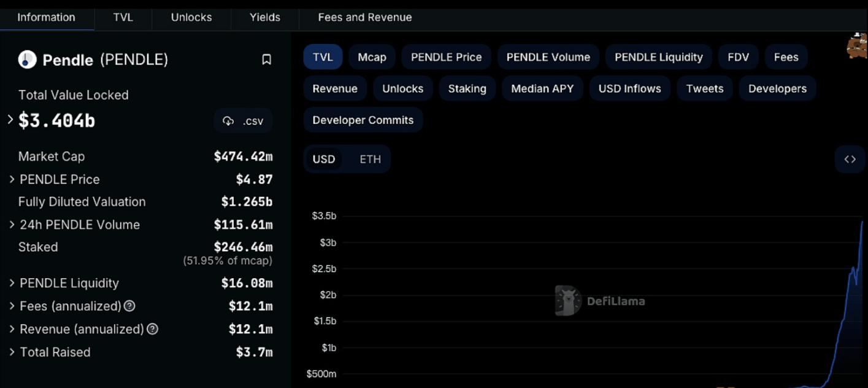The width and height of the screenshot is (868, 388).
Task: Enable the Mcap chart metric
Action: coord(372,57)
